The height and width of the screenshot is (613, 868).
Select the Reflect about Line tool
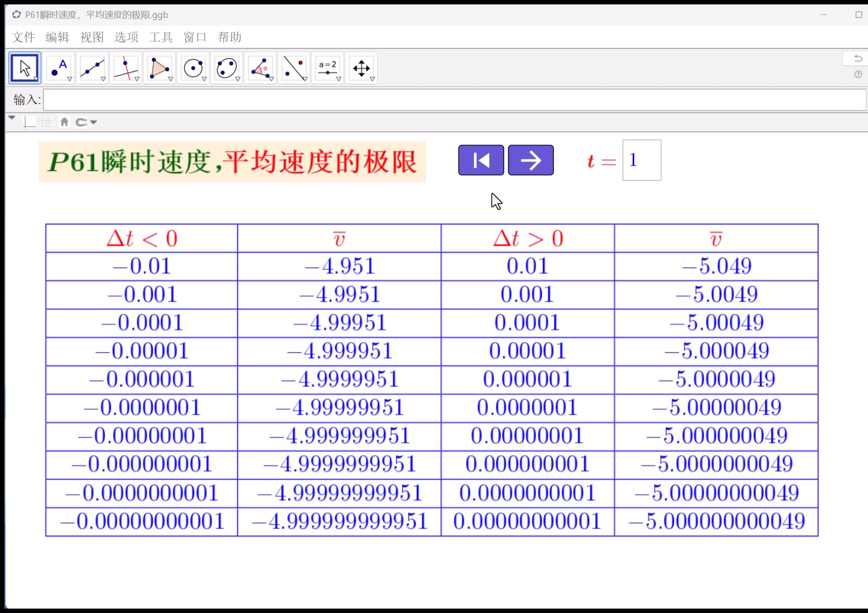[x=294, y=68]
